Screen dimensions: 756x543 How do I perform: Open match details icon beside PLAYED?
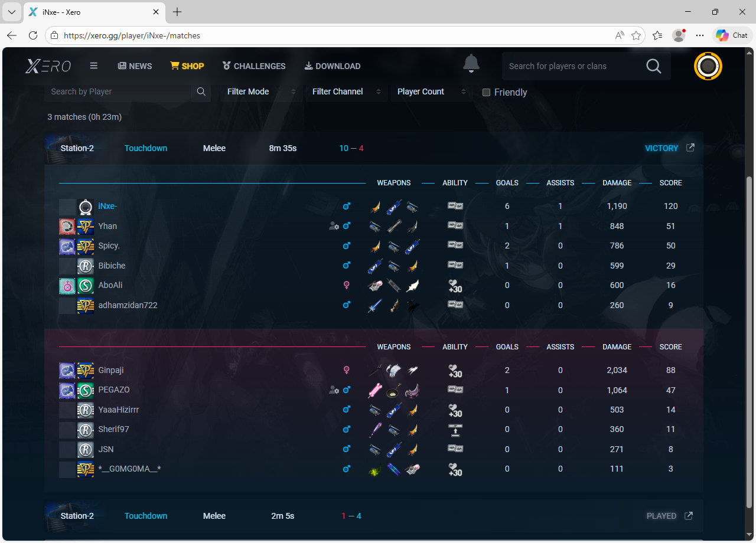[689, 516]
